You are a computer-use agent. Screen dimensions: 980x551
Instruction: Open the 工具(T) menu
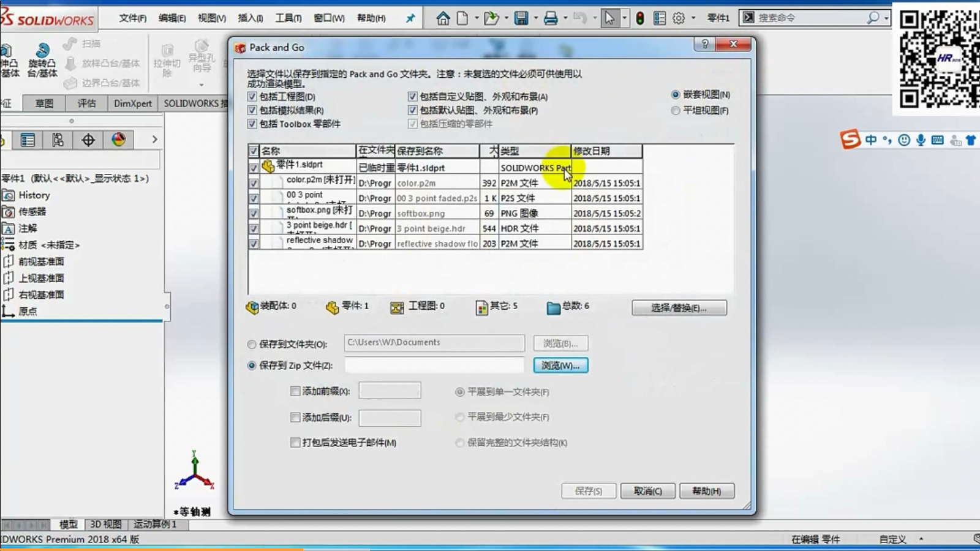pyautogui.click(x=288, y=18)
